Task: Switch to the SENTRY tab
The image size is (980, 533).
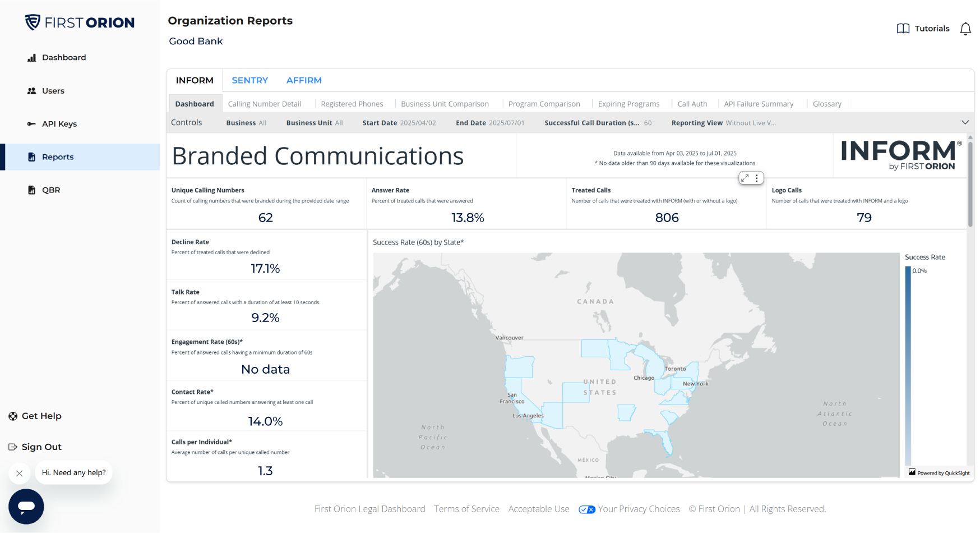Action: pos(249,80)
